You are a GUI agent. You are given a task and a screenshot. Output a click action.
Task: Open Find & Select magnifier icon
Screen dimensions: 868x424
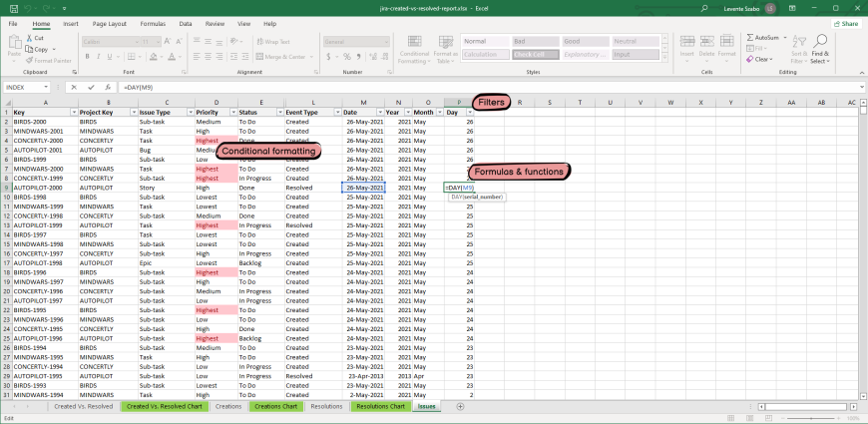pyautogui.click(x=819, y=43)
